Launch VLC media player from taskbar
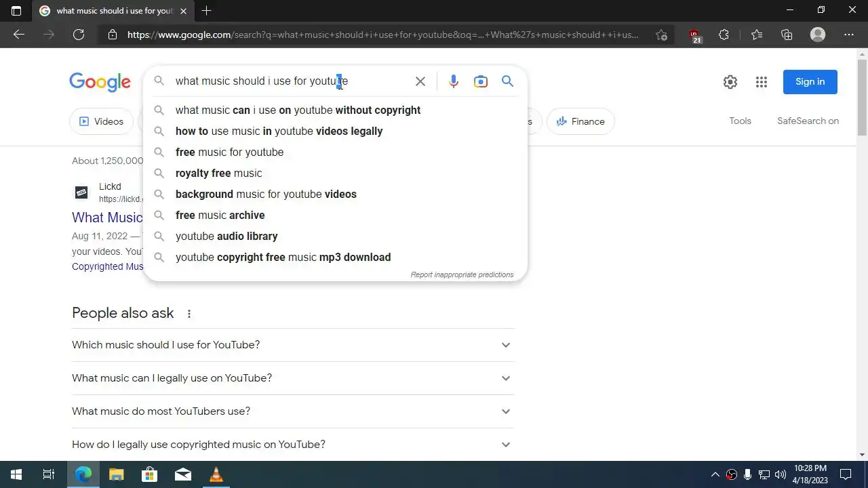868x488 pixels. point(216,474)
